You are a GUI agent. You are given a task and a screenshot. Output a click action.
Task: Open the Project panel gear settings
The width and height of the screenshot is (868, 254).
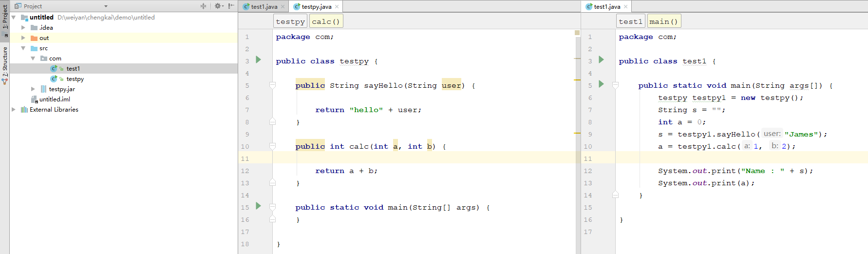pyautogui.click(x=218, y=6)
